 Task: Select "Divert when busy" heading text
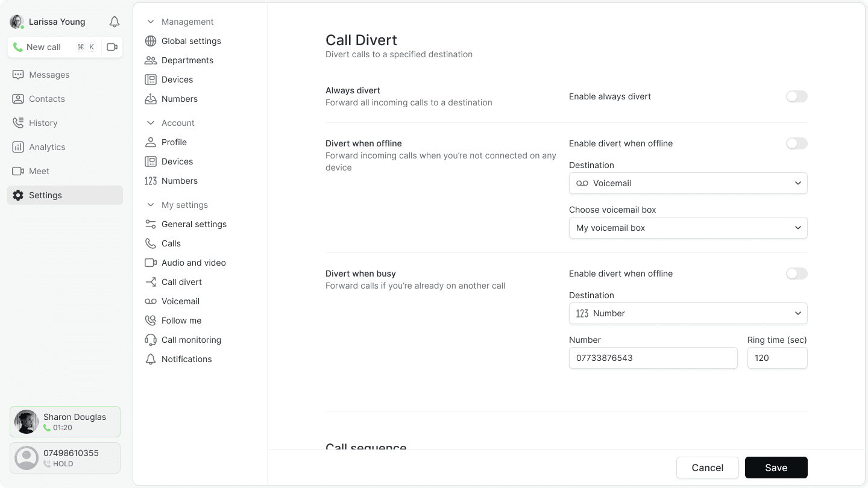point(360,274)
